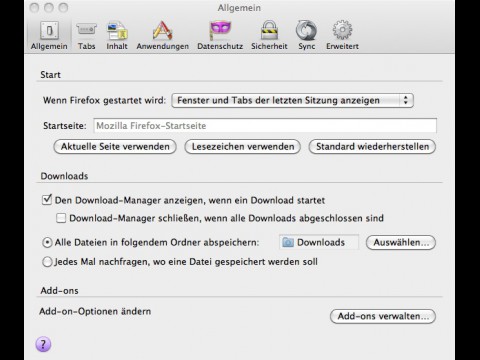
Task: Toggle Den Download-Manager anzeigen checkbox
Action: click(x=47, y=200)
